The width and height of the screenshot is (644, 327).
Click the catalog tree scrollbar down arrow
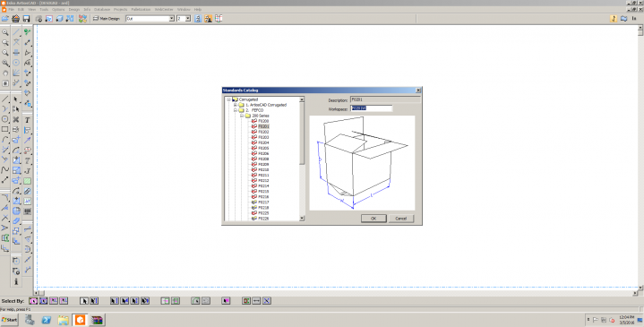(x=302, y=219)
